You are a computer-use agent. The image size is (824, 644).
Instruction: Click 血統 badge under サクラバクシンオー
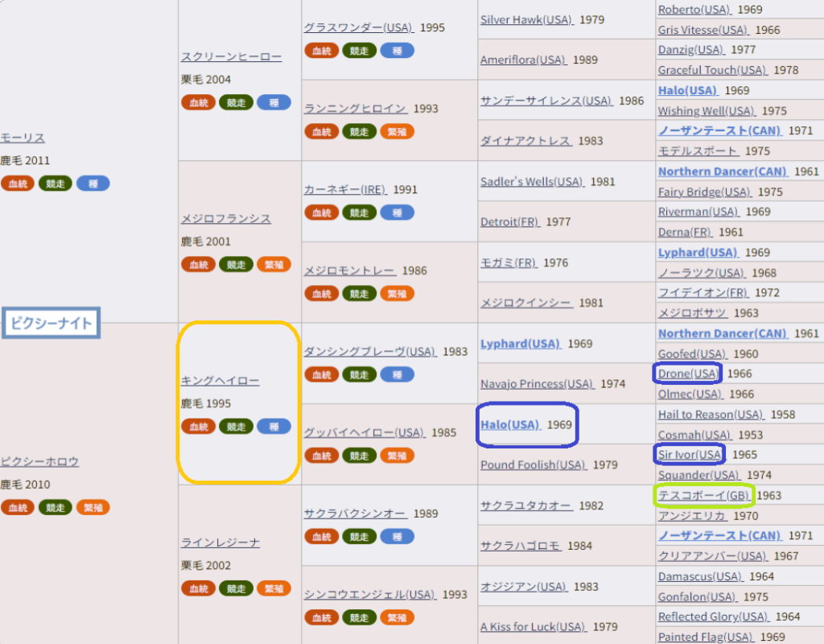pyautogui.click(x=322, y=537)
